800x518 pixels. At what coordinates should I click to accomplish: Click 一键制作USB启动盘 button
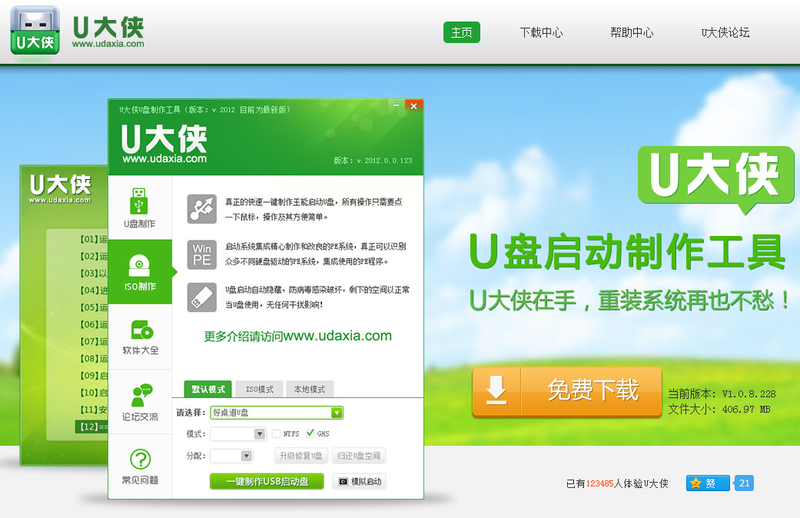[267, 481]
